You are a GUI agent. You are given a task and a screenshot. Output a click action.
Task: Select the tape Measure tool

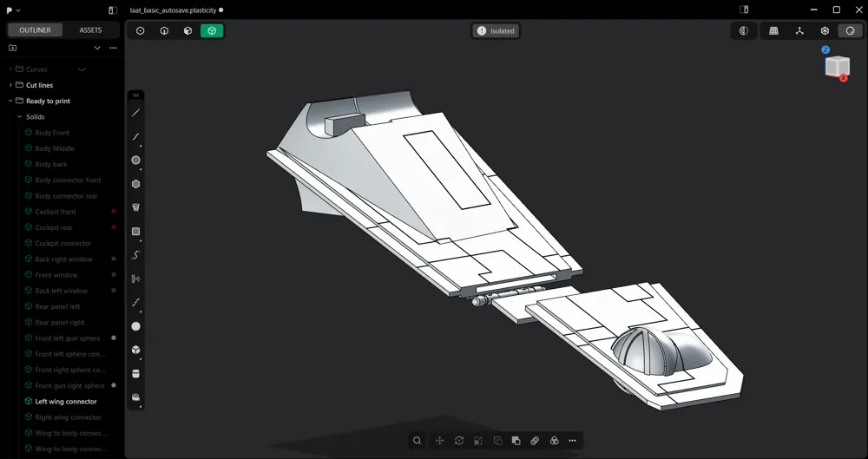point(135,397)
